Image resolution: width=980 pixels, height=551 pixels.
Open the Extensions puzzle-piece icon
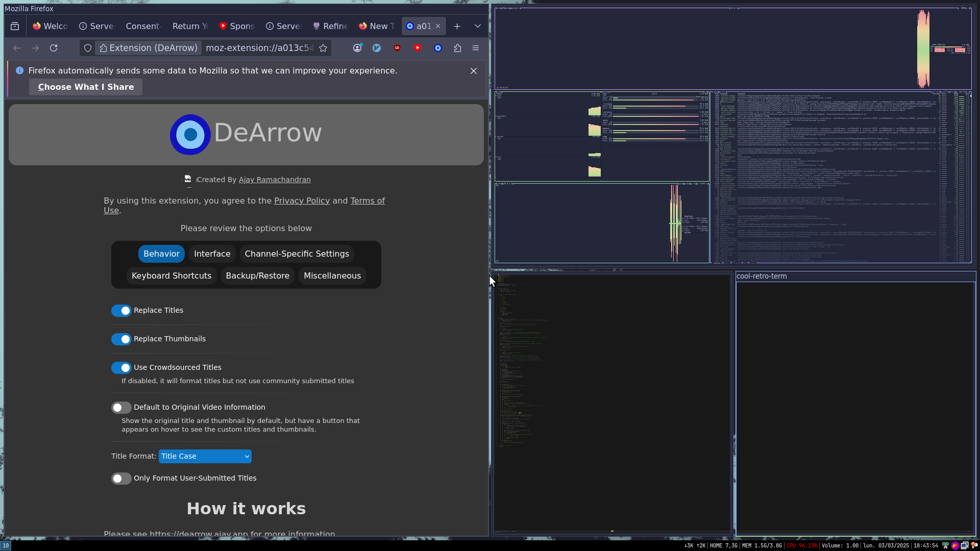click(x=457, y=48)
